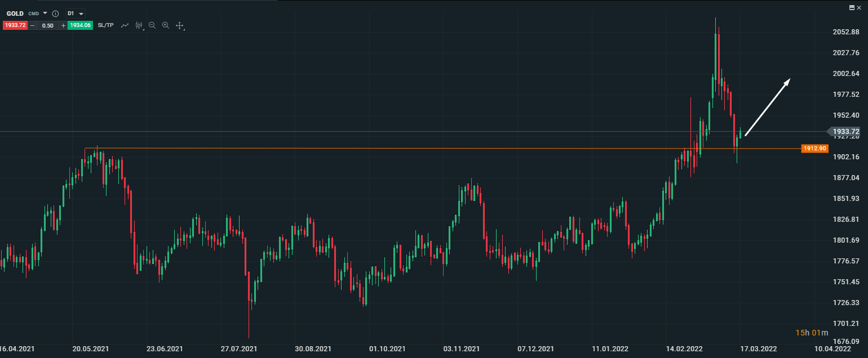Open the D1 timeframe dropdown
868x358 pixels.
[76, 14]
